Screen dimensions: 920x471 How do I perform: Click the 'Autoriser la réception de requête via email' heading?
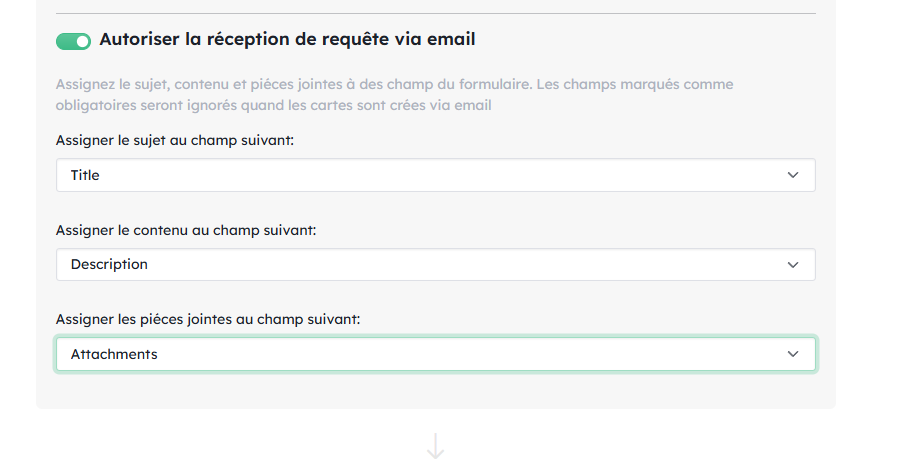coord(287,40)
